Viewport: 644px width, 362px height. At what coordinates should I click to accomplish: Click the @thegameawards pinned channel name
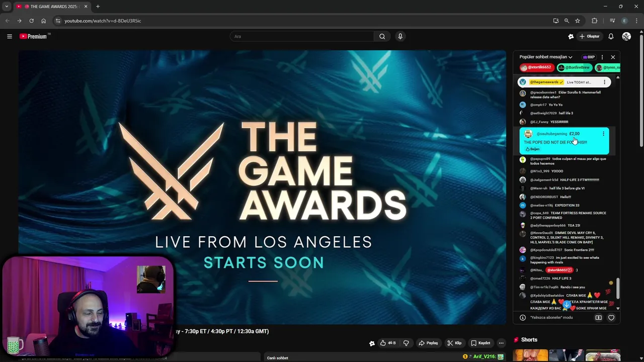click(x=546, y=82)
